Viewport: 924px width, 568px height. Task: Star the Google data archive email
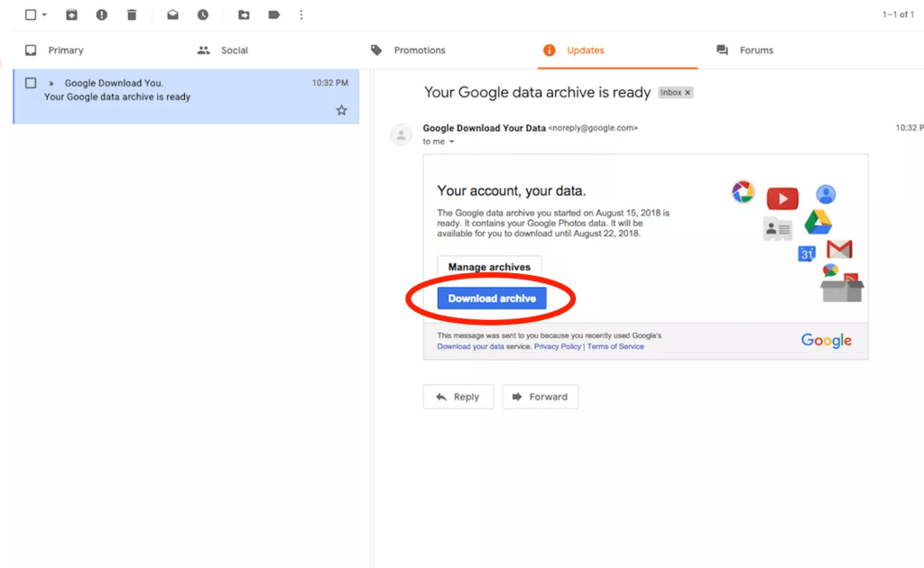coord(341,110)
